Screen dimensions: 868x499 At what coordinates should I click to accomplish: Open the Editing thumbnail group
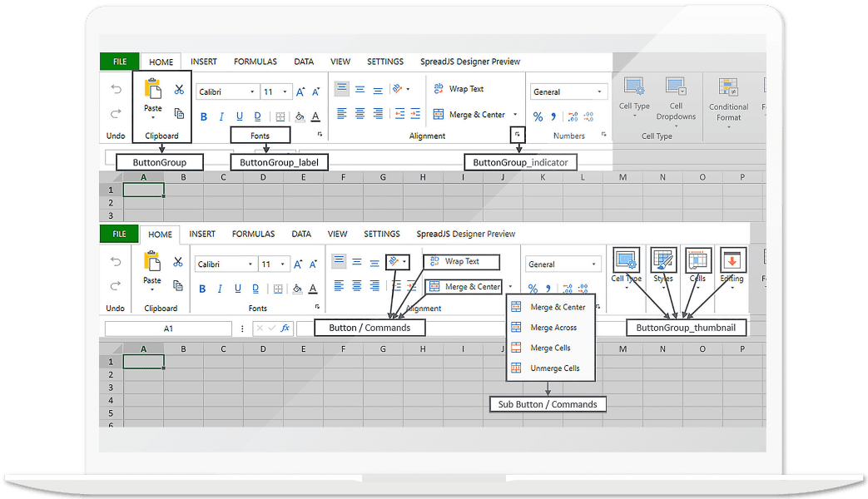(x=732, y=260)
